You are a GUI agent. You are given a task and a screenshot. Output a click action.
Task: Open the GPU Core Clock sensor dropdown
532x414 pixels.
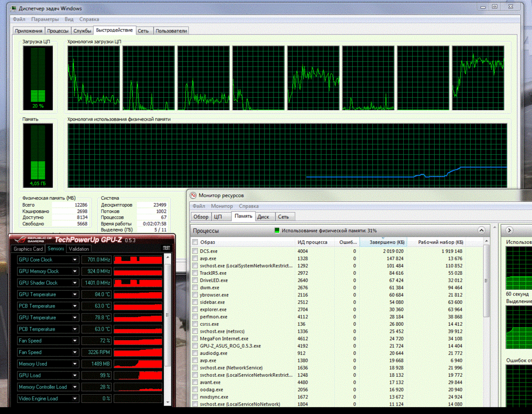coord(75,260)
